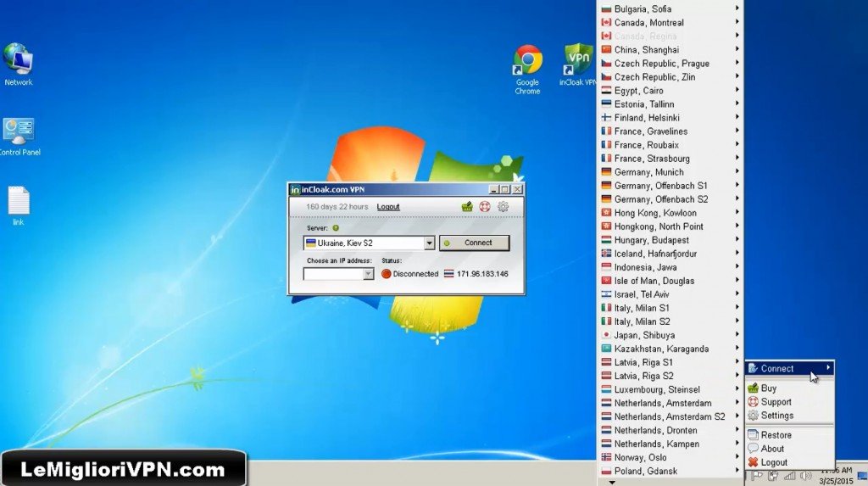
Task: Choose Restore in the tray menu
Action: coord(789,435)
